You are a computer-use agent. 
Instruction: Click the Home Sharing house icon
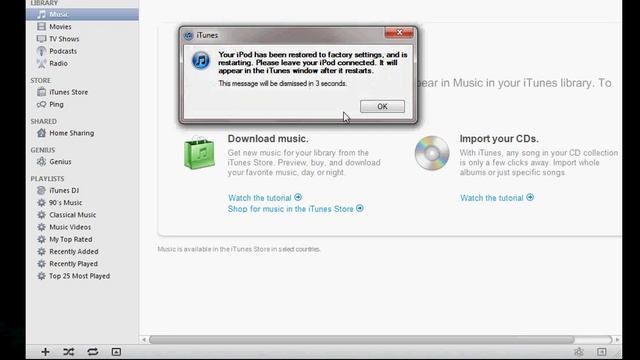pyautogui.click(x=41, y=133)
